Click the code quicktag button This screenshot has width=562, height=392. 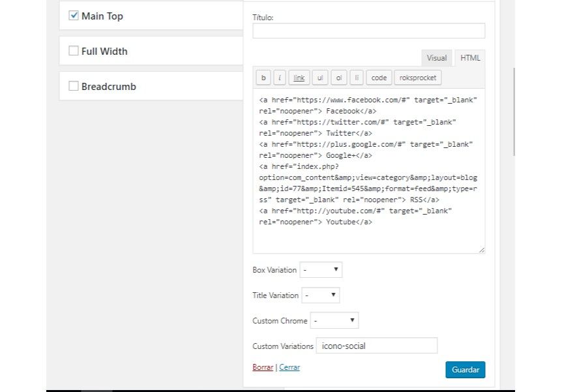379,78
